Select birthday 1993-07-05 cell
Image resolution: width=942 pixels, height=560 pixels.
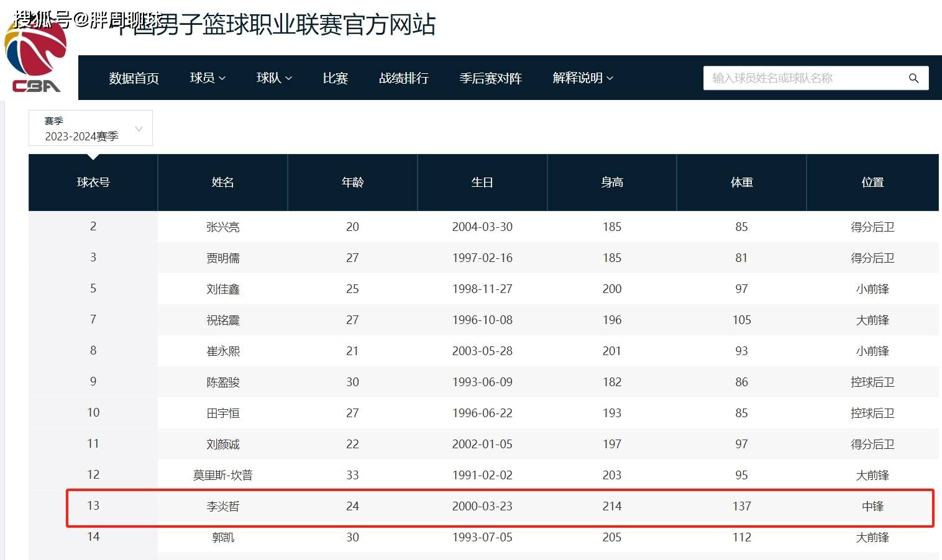[x=482, y=538]
